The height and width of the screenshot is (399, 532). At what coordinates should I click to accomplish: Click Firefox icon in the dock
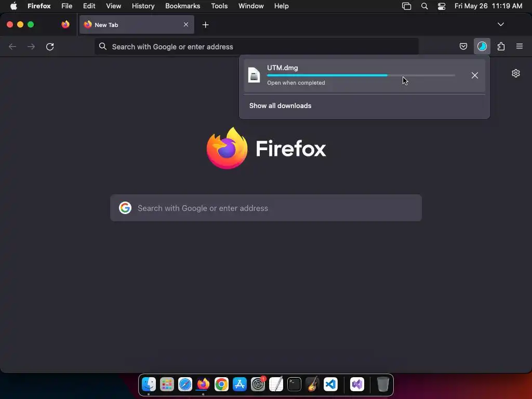coord(203,384)
